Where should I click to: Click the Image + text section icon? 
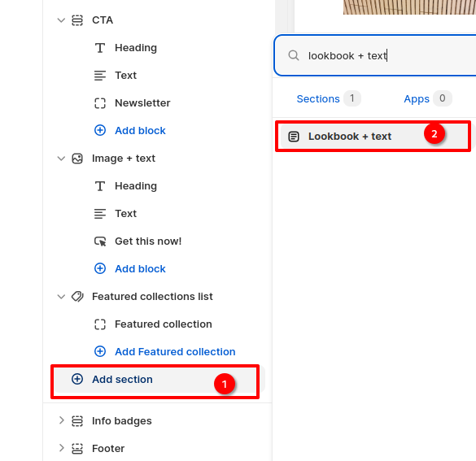point(77,159)
